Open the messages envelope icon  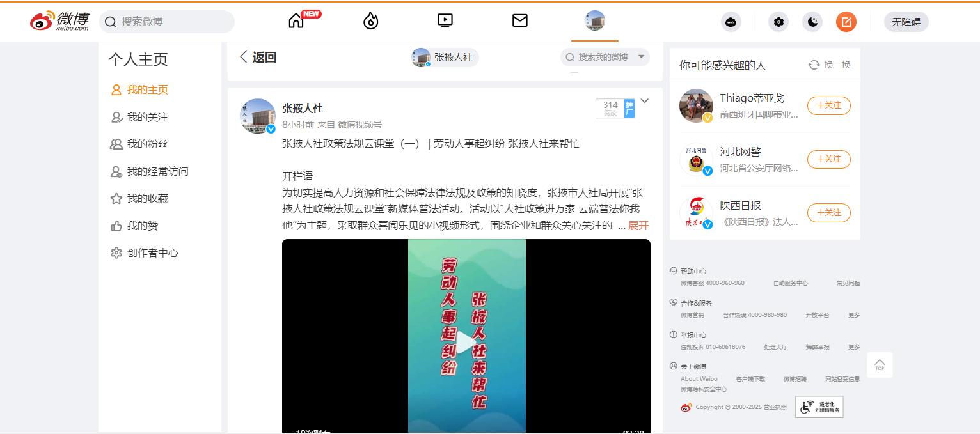(x=520, y=21)
